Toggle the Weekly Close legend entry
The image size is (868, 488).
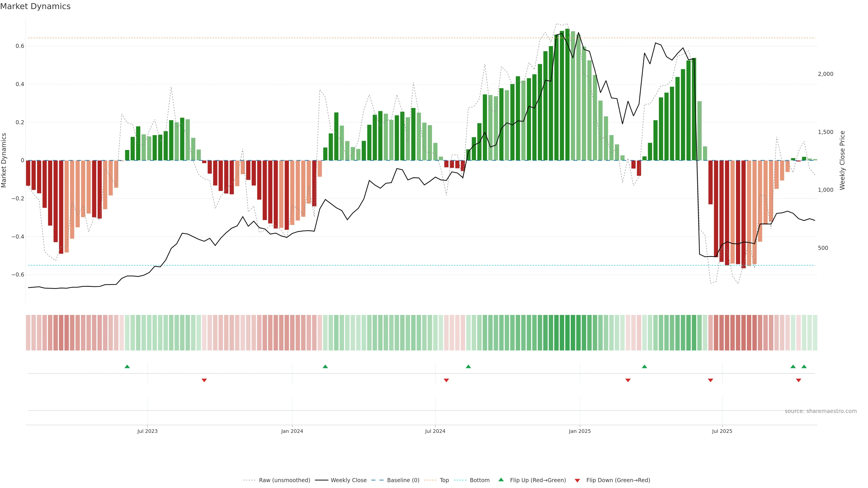tap(348, 480)
